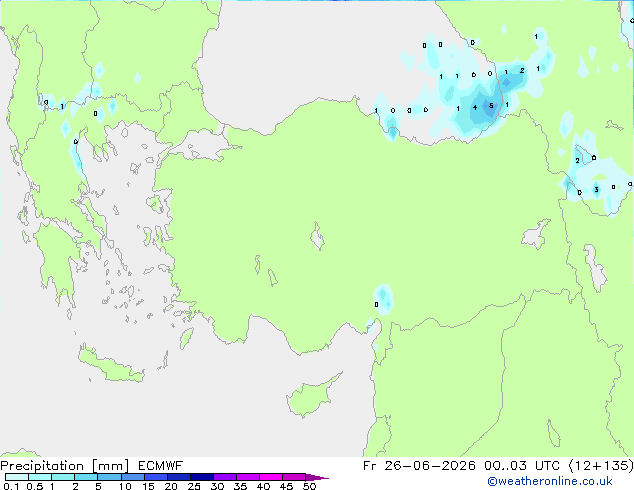The width and height of the screenshot is (634, 490).
Task: Click the precipitation value '3' on the map
Action: click(596, 190)
